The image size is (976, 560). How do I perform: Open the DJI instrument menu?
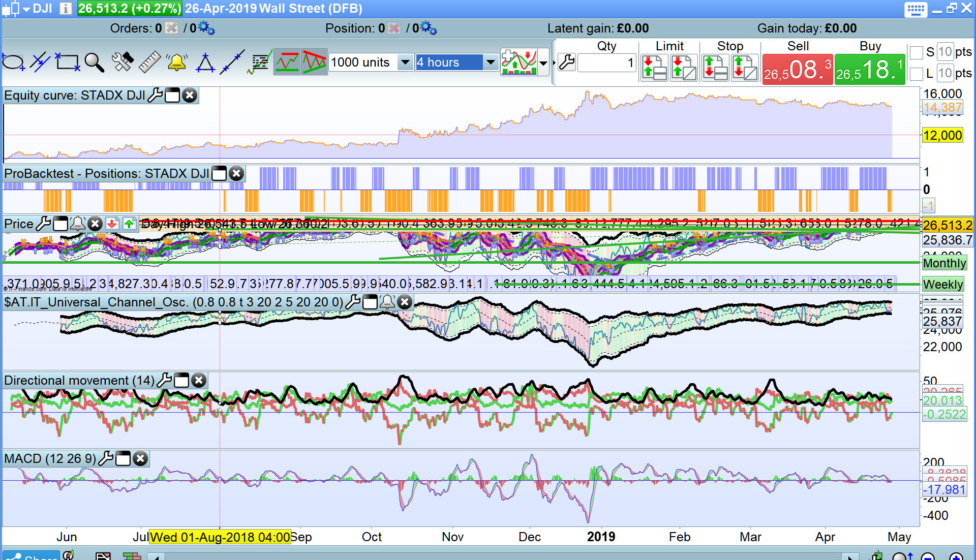click(x=36, y=9)
